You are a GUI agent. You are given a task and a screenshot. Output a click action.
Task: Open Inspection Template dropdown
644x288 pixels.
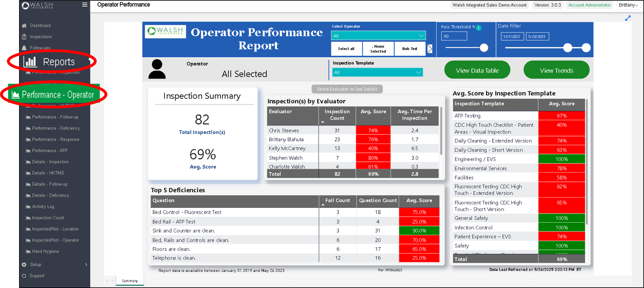(x=377, y=73)
